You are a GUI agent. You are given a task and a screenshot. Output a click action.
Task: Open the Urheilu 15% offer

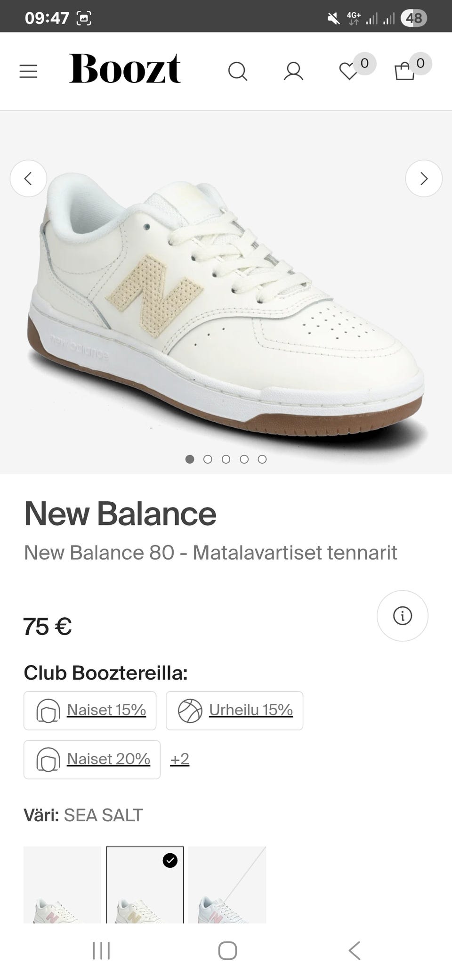click(x=234, y=710)
